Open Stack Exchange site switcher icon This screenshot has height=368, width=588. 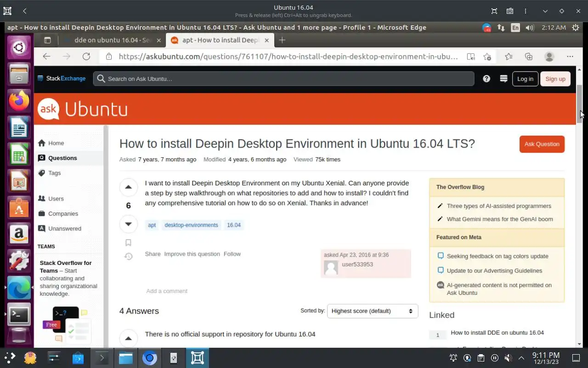click(x=503, y=79)
